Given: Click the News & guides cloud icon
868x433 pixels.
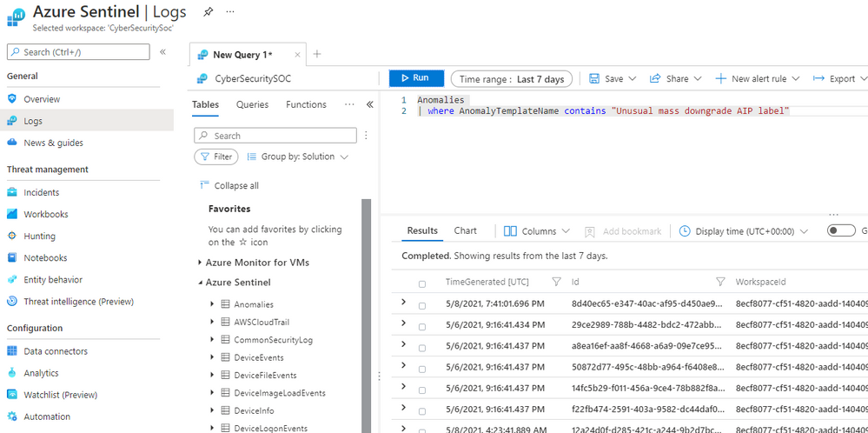Looking at the screenshot, I should point(12,143).
